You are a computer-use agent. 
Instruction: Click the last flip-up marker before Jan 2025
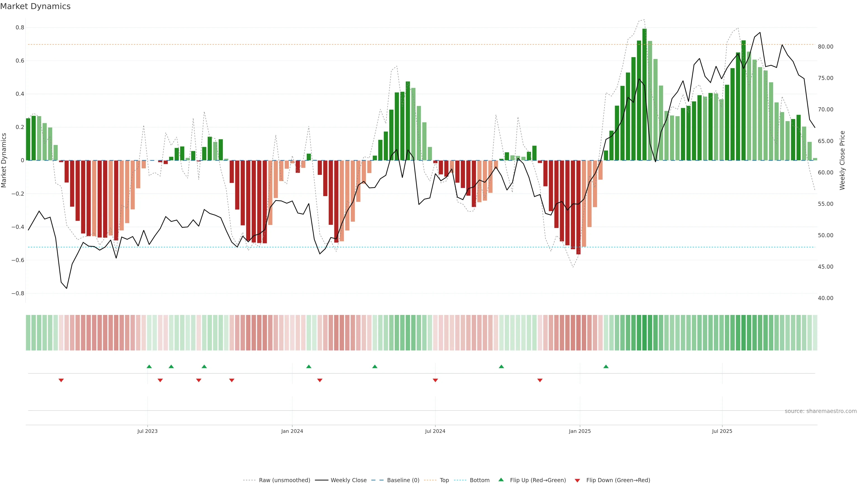[501, 366]
